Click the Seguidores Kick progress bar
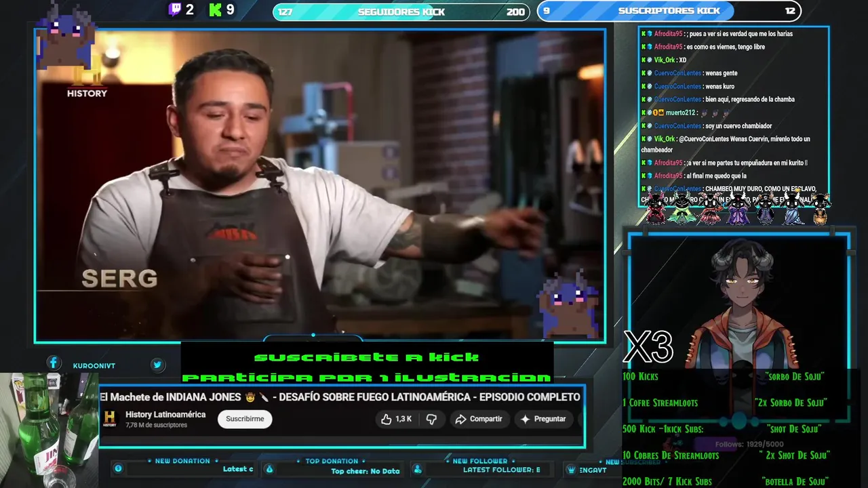Image resolution: width=868 pixels, height=488 pixels. tap(401, 12)
